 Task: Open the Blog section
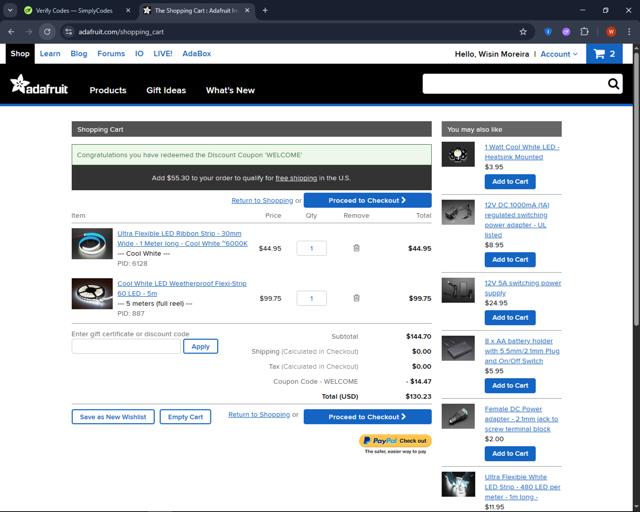(79, 53)
